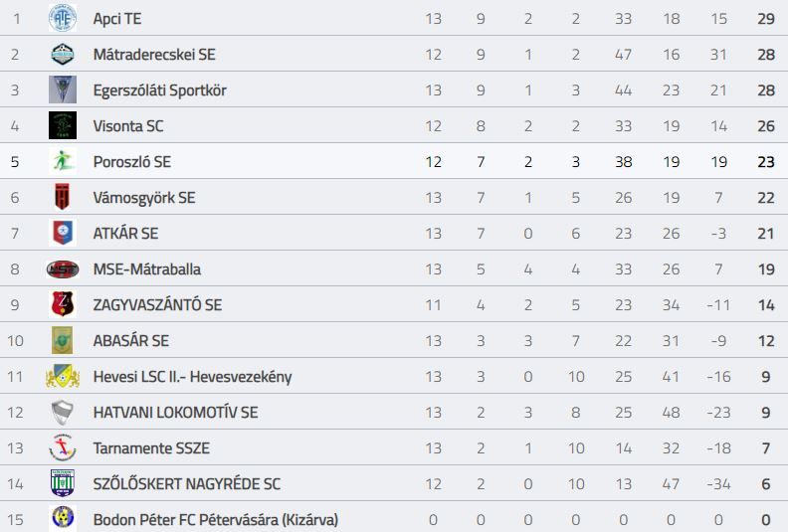Click the Tarnamente SSZE team name
The image size is (788, 532).
(151, 448)
